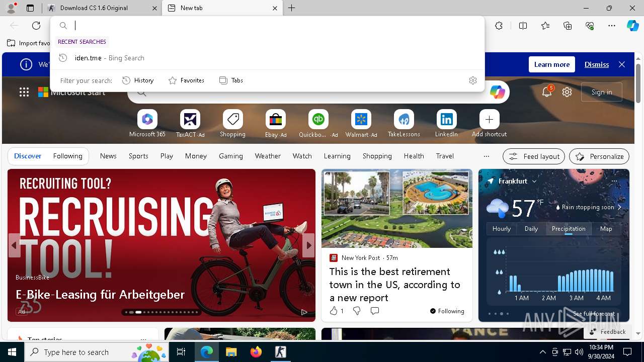Open the LinkedIn shortcut tile
The width and height of the screenshot is (644, 362).
[x=446, y=123]
